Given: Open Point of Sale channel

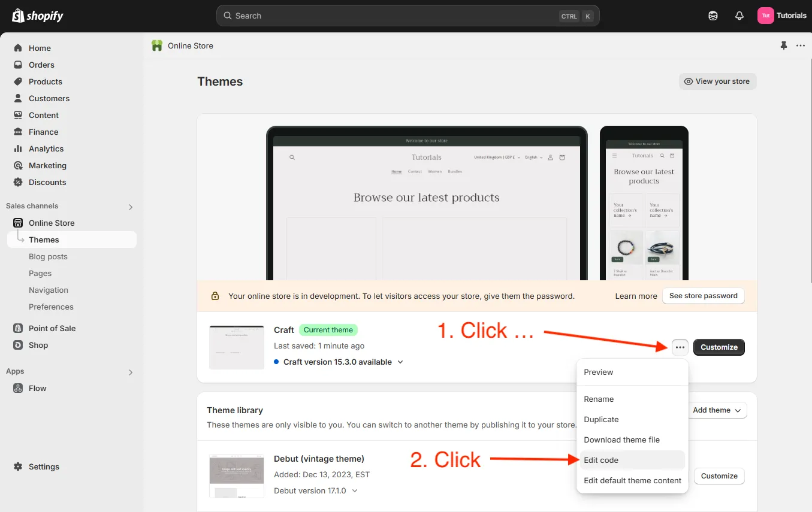Looking at the screenshot, I should (52, 328).
